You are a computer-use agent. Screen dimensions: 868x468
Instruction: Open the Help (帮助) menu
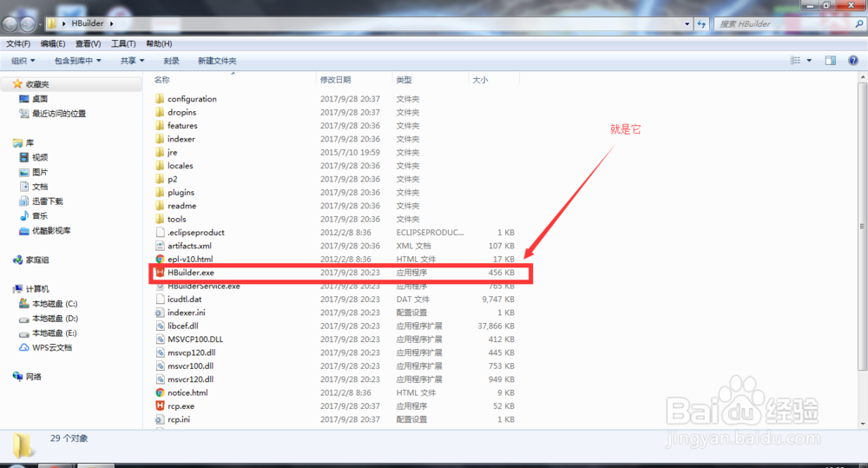tap(159, 43)
